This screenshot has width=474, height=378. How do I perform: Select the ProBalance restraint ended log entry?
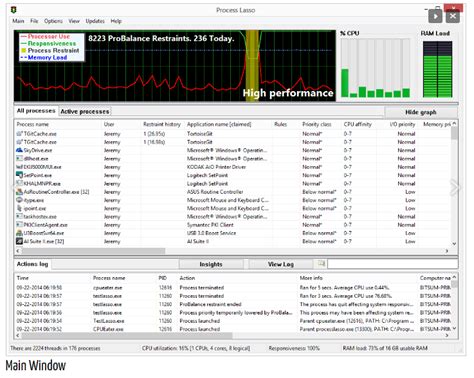pyautogui.click(x=233, y=304)
